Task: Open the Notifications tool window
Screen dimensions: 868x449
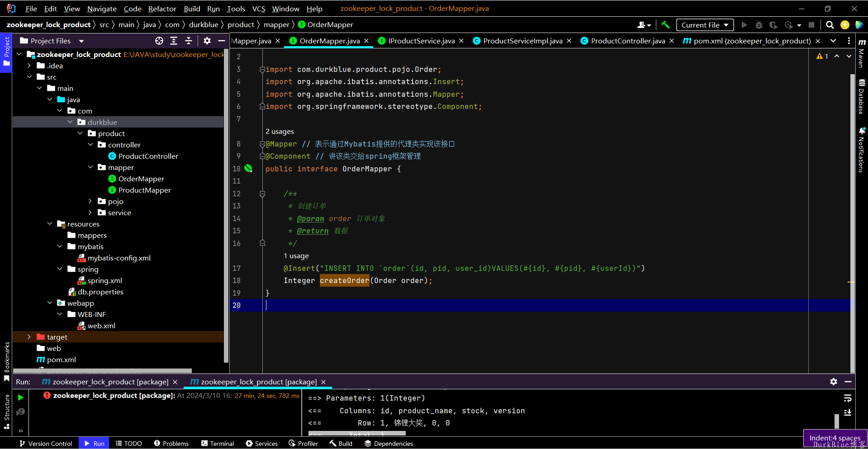Action: pos(862,150)
